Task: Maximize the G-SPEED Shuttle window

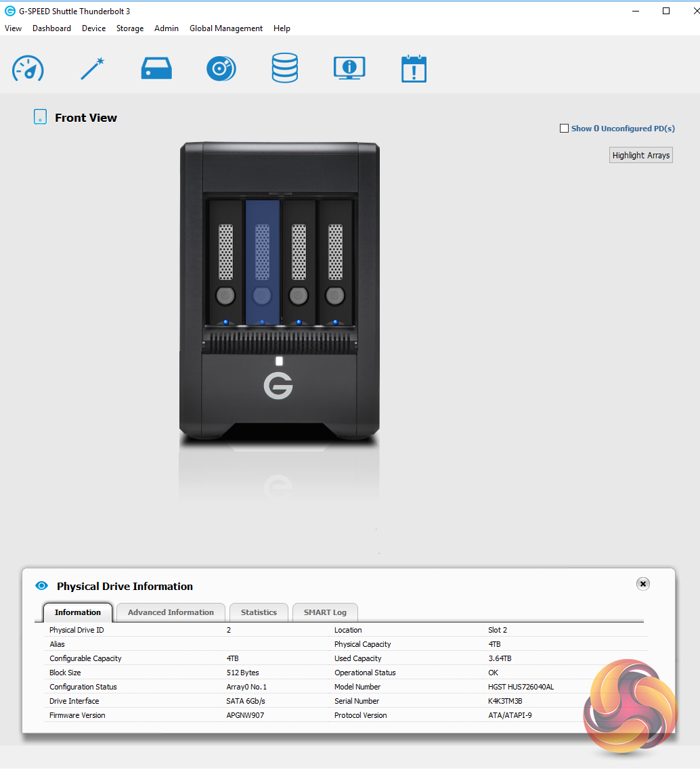Action: [666, 11]
